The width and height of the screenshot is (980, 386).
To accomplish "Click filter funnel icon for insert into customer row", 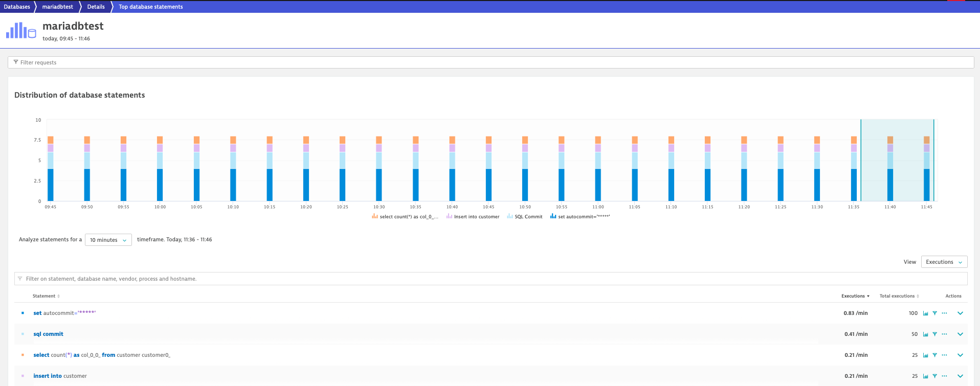I will (934, 376).
